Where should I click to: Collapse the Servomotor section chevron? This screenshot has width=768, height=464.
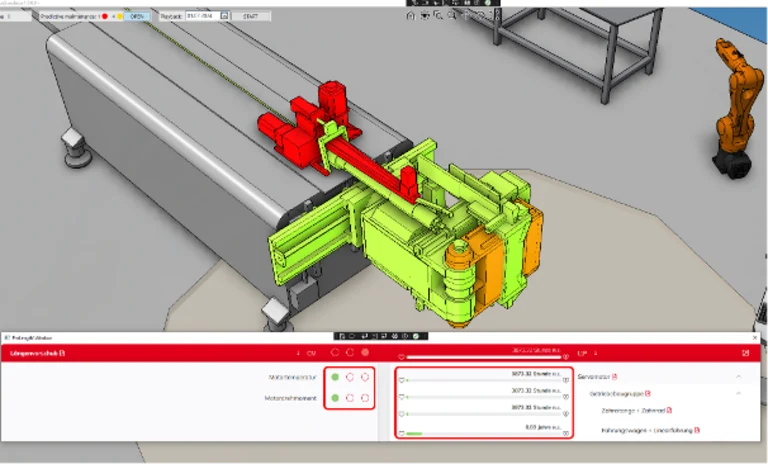738,376
